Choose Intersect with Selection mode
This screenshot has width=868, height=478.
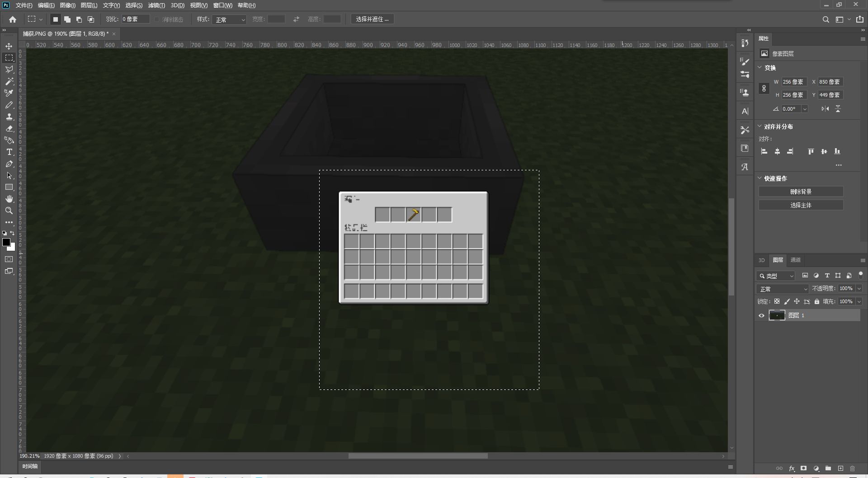(90, 19)
